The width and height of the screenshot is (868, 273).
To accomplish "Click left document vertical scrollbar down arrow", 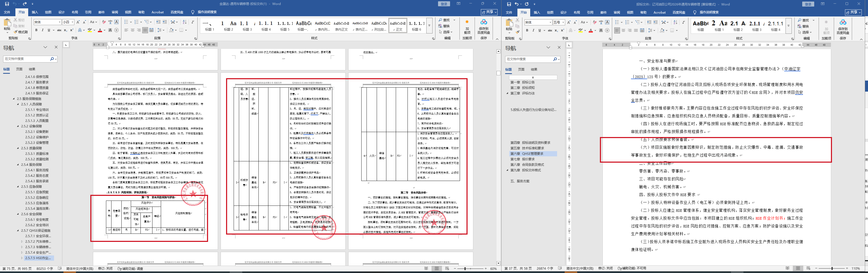I will [498, 263].
